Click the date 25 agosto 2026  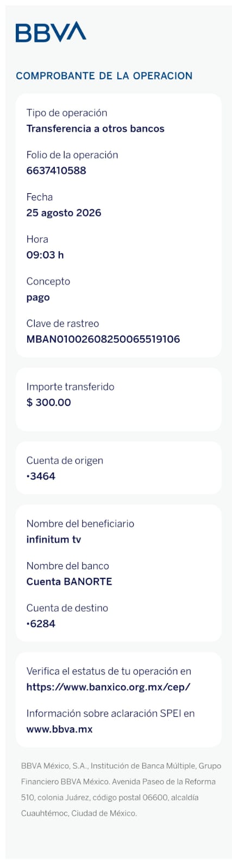click(64, 213)
